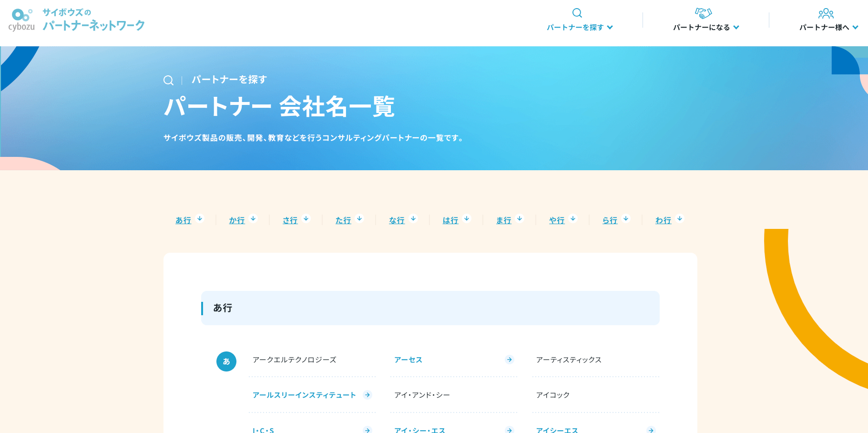868x433 pixels.
Task: Click the パートナーを探す banner breadcrumb text
Action: [x=229, y=80]
